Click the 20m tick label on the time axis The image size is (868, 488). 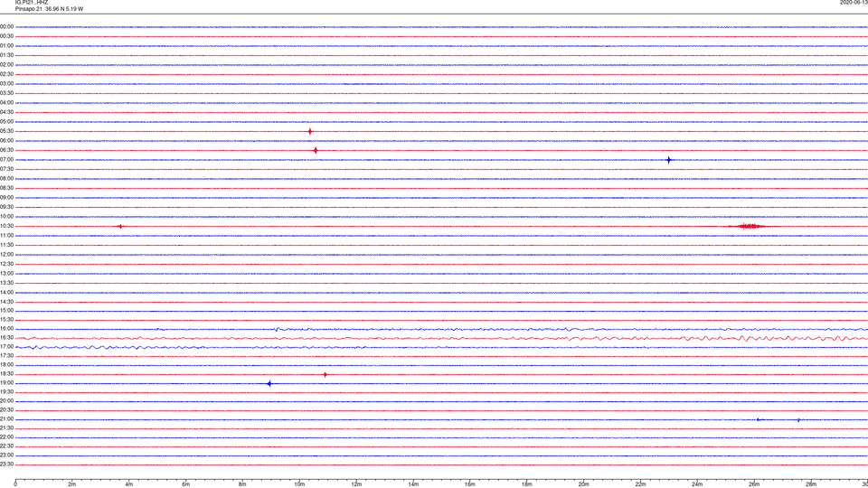(x=583, y=484)
